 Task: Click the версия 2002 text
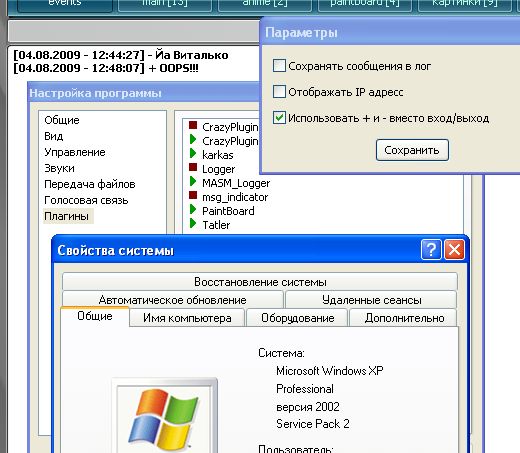[x=308, y=407]
